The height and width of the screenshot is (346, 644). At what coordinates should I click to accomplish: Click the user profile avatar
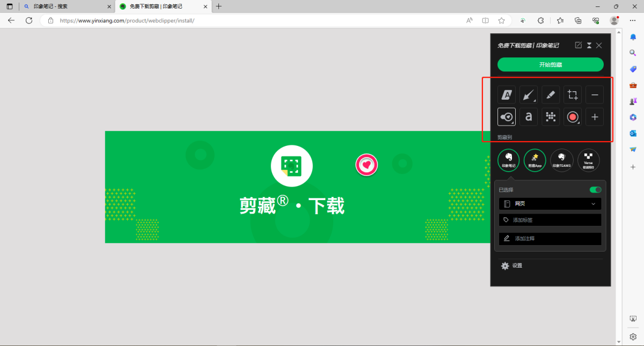pyautogui.click(x=614, y=20)
